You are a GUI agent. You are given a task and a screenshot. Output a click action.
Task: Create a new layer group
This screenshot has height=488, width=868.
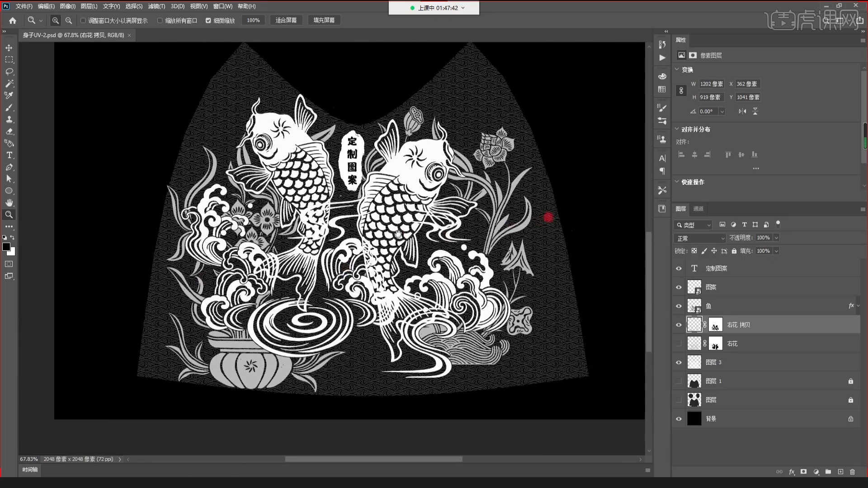coord(828,472)
